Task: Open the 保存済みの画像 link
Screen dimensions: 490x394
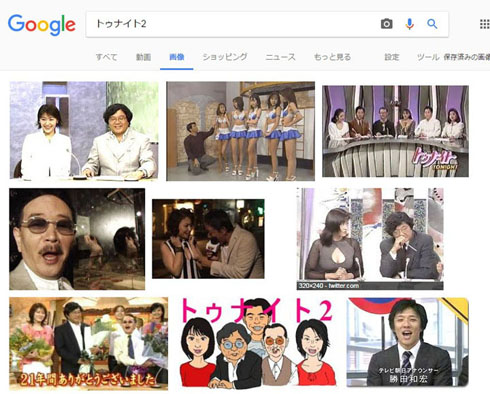Action: click(467, 57)
